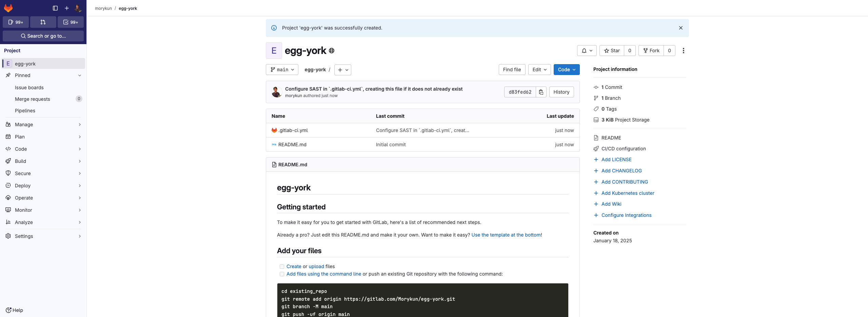Click the Search or go to field
Image resolution: width=868 pixels, height=317 pixels.
(43, 36)
